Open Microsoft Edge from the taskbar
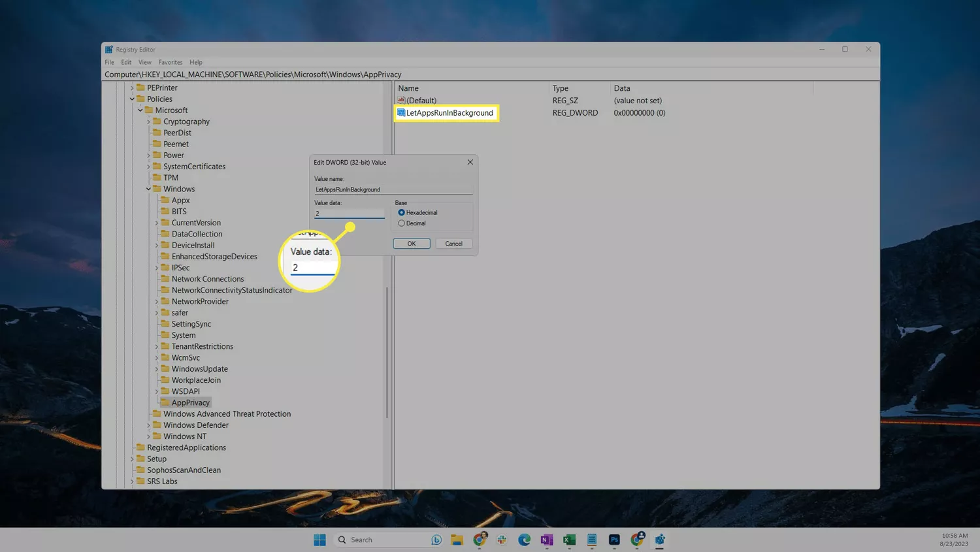The image size is (980, 552). [x=524, y=540]
